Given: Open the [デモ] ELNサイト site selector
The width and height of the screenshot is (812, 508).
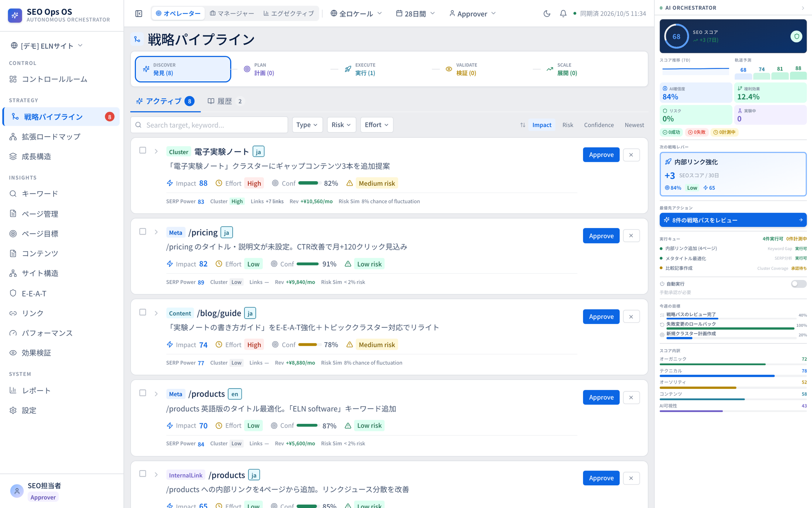Looking at the screenshot, I should [47, 46].
